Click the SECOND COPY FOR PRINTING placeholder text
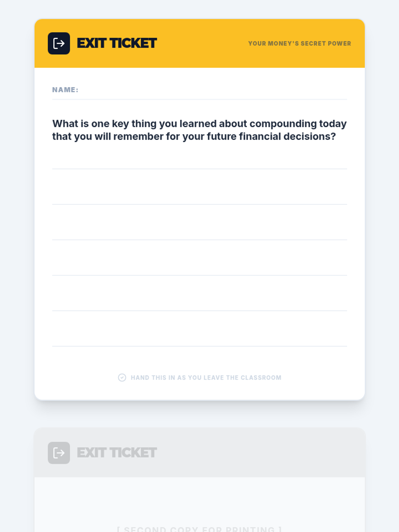This screenshot has width=399, height=532. pos(199,529)
